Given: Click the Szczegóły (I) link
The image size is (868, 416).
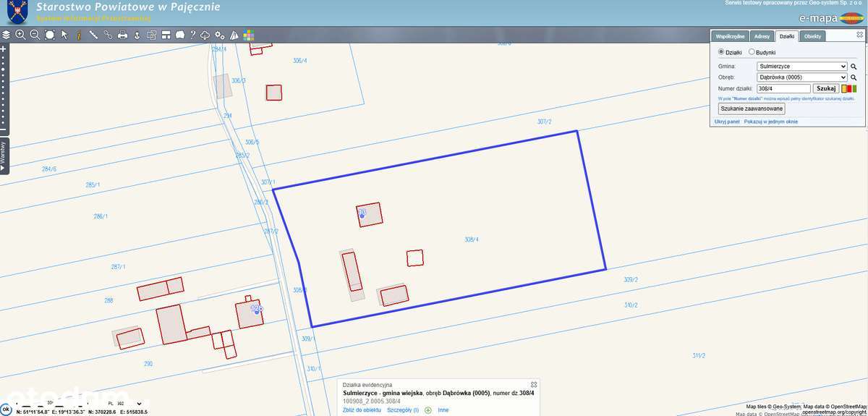Looking at the screenshot, I should tap(403, 410).
